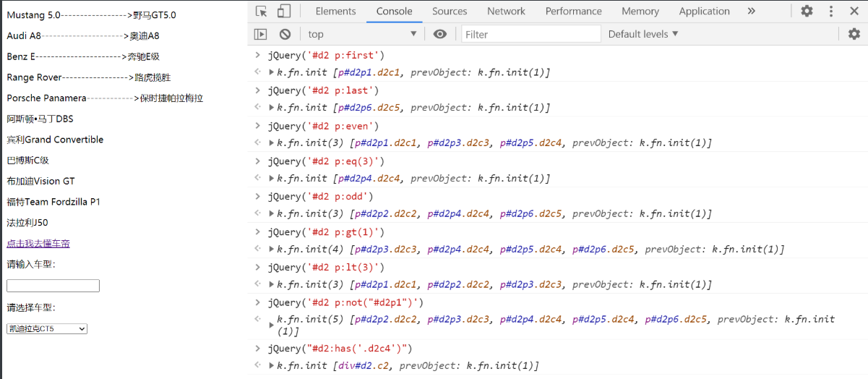Go to the Performance tab

pos(574,11)
